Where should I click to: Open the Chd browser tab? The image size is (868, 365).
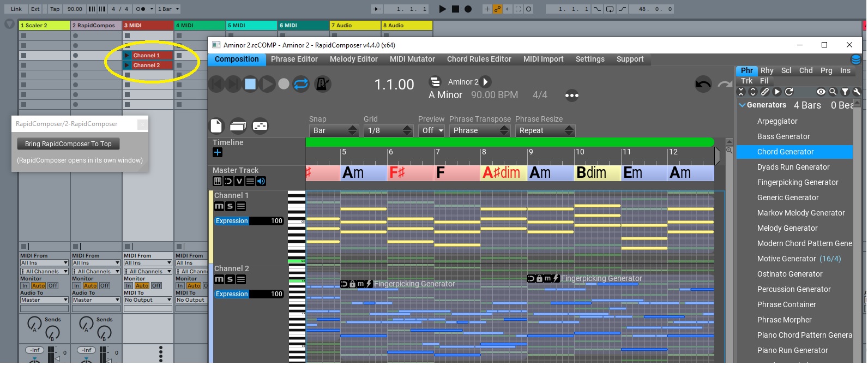tap(805, 70)
